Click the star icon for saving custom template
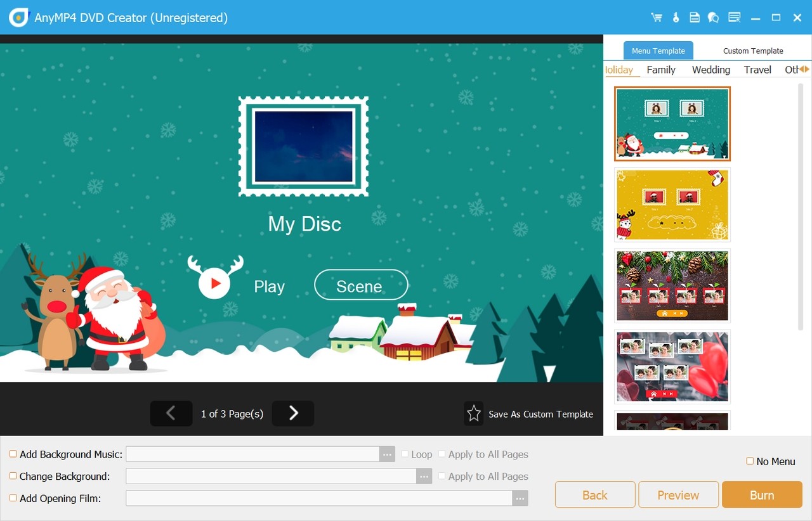The height and width of the screenshot is (521, 812). (474, 414)
